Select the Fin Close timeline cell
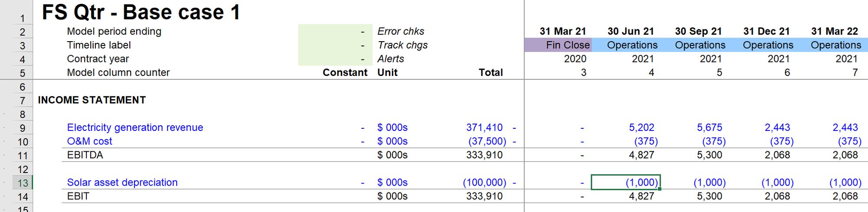The image size is (868, 212). coord(558,45)
